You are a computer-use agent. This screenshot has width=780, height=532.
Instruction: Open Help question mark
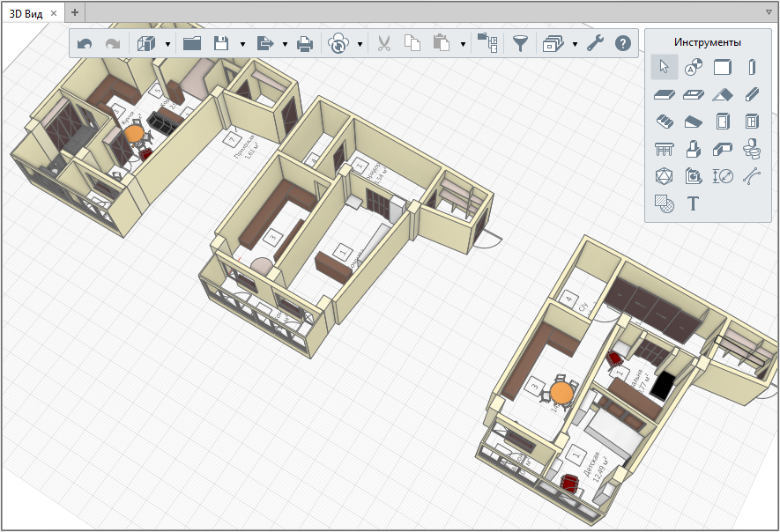[x=623, y=44]
